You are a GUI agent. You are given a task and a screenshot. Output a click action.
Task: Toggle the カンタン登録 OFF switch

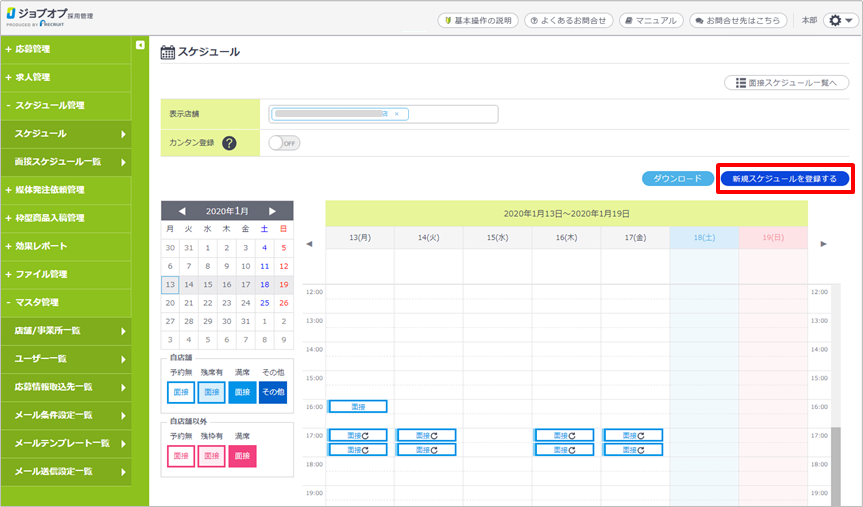coord(285,143)
